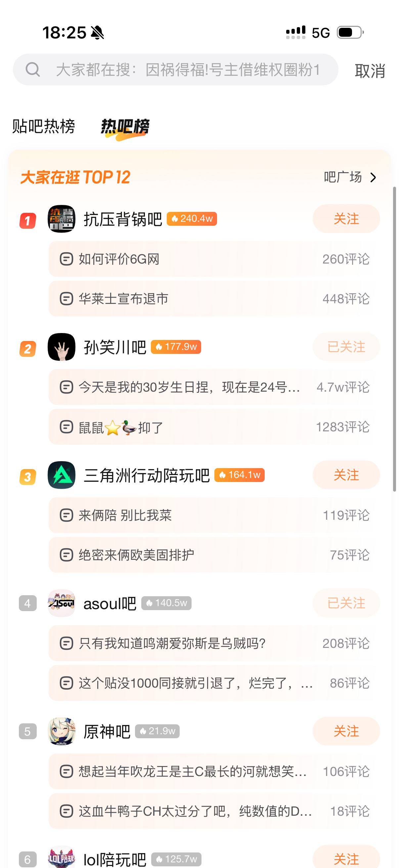Open 抗压背锅吧 forum avatar icon
This screenshot has height=868, width=399.
(x=61, y=219)
